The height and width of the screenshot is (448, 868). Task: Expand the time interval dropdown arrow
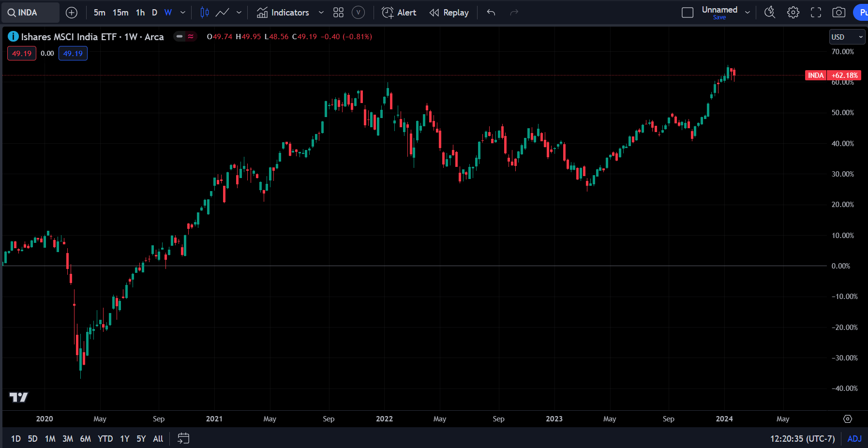click(x=183, y=13)
